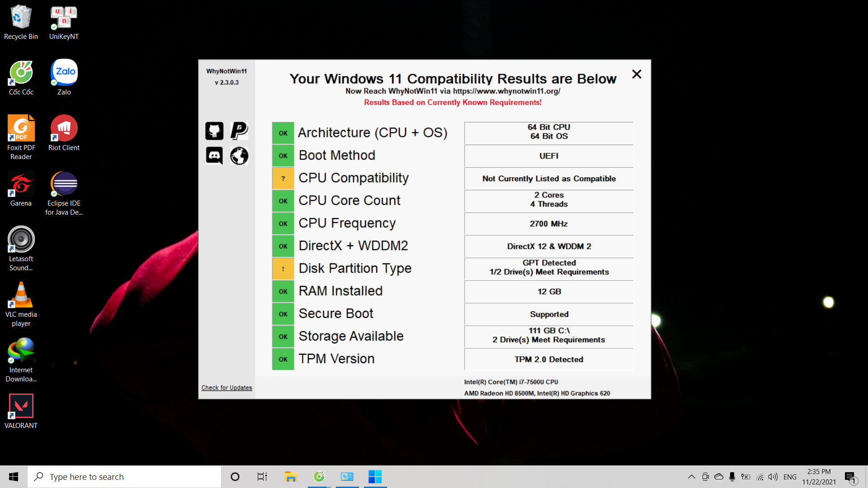Click the OK status for Storage Available

click(283, 337)
